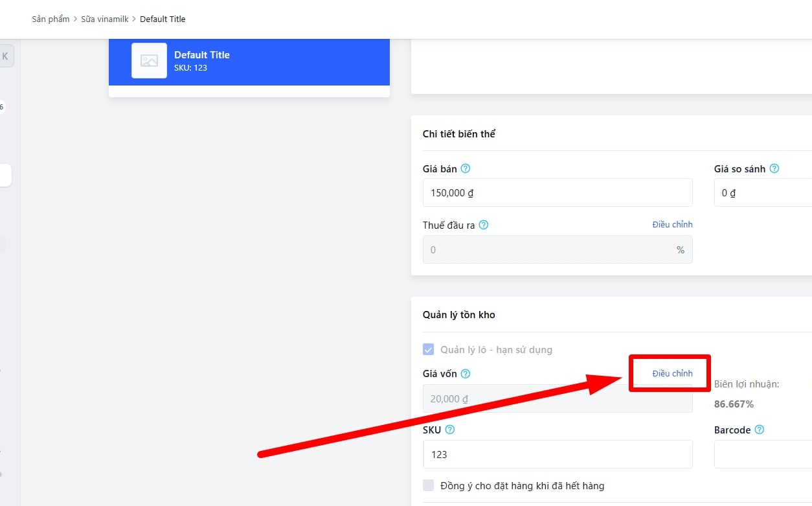Enable Đồng ý cho đặt hàng khi đã hết hàng
The width and height of the screenshot is (812, 506).
point(428,485)
